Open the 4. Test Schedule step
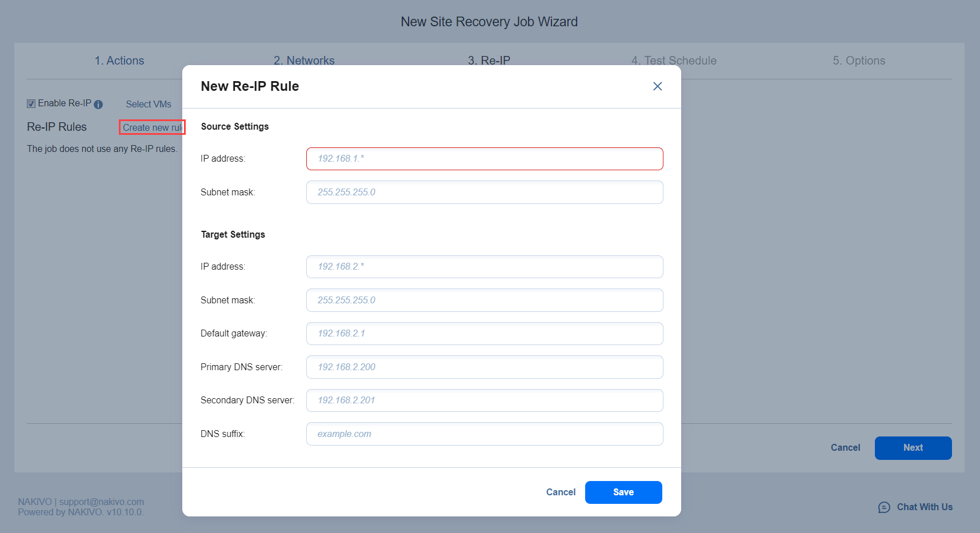 (x=673, y=61)
